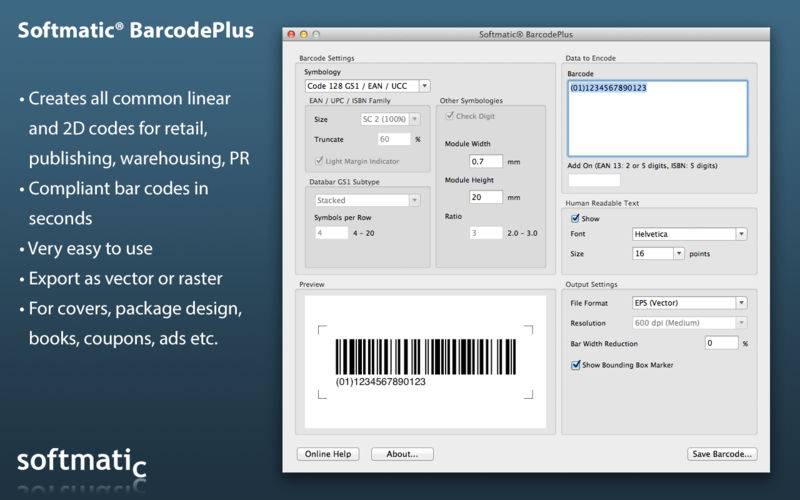The image size is (800, 500).
Task: Click the 'Barcode Settings' group label
Action: click(327, 58)
